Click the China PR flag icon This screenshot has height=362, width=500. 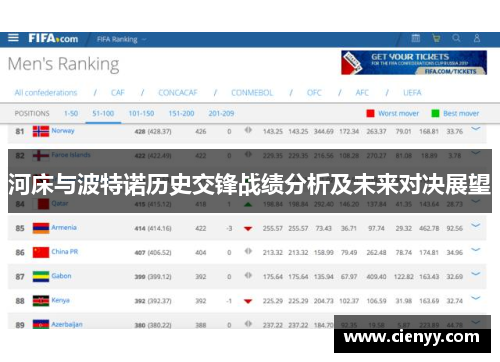coord(41,252)
